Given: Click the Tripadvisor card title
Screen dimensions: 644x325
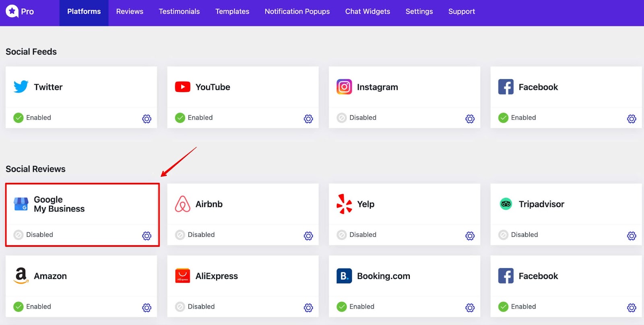Looking at the screenshot, I should (541, 204).
